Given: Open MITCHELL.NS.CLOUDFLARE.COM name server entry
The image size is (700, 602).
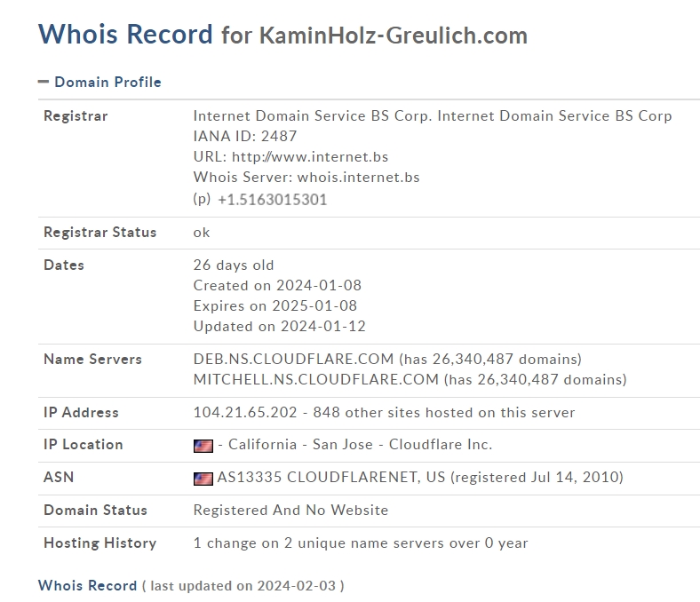Looking at the screenshot, I should click(316, 380).
